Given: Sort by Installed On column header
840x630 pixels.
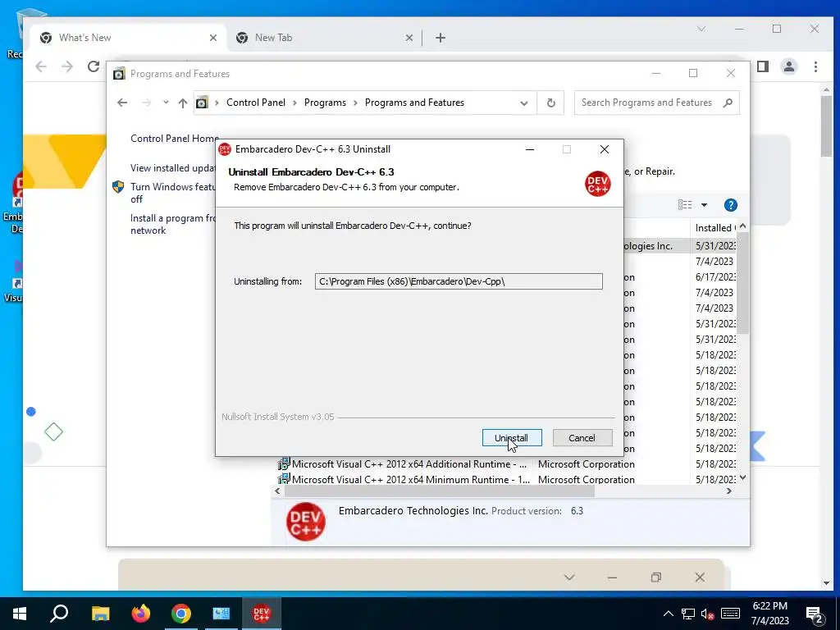Looking at the screenshot, I should point(714,228).
